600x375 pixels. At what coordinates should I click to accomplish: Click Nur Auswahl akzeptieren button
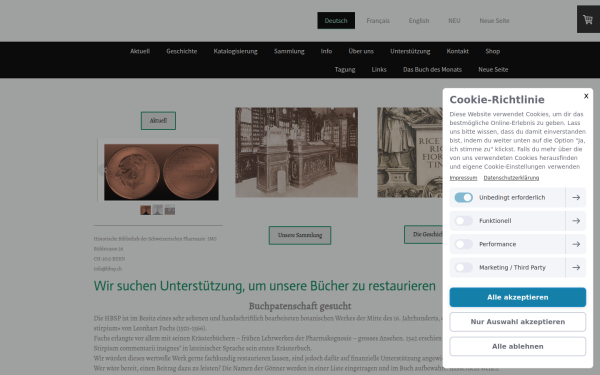517,322
